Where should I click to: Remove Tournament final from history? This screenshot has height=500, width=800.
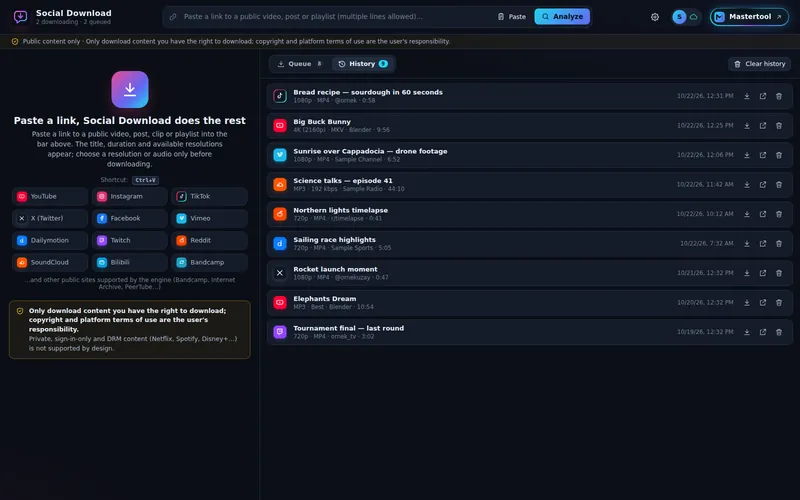[779, 332]
